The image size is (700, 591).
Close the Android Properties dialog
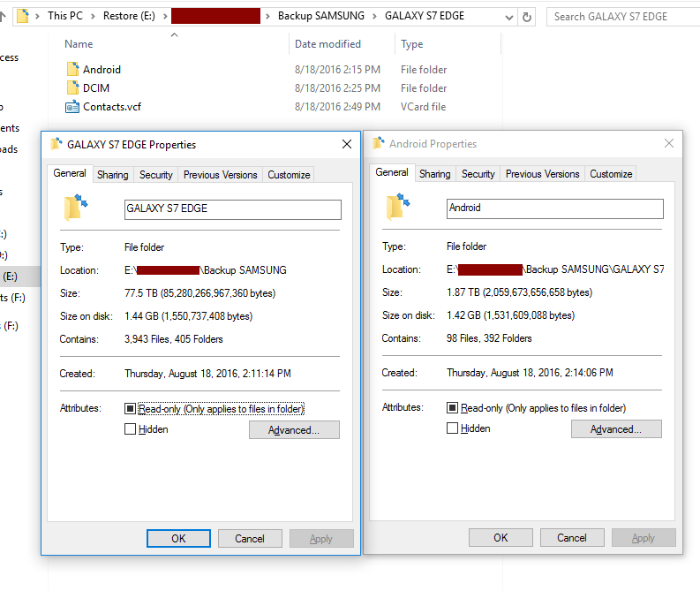pyautogui.click(x=669, y=143)
